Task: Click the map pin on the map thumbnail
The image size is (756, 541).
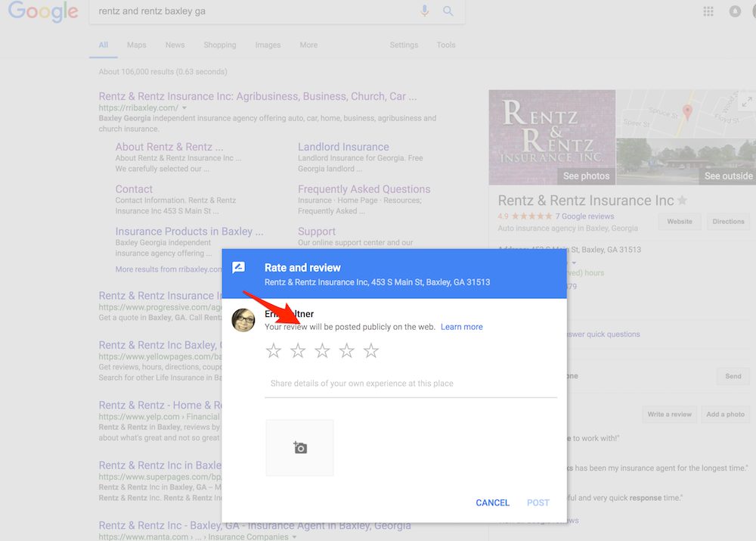Action: coord(687,113)
